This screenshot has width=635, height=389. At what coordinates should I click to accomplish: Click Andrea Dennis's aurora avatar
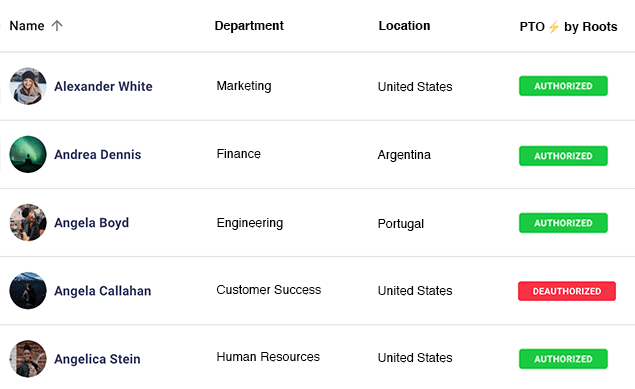[28, 154]
